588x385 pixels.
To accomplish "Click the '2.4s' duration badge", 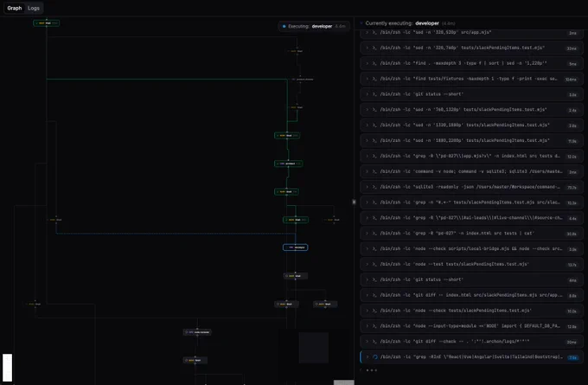I will click(572, 111).
